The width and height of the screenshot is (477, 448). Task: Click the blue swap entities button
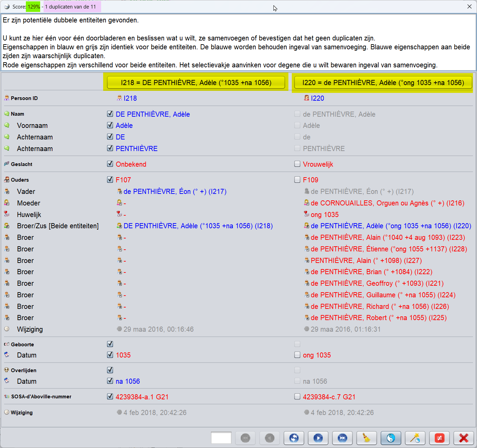coord(294,438)
